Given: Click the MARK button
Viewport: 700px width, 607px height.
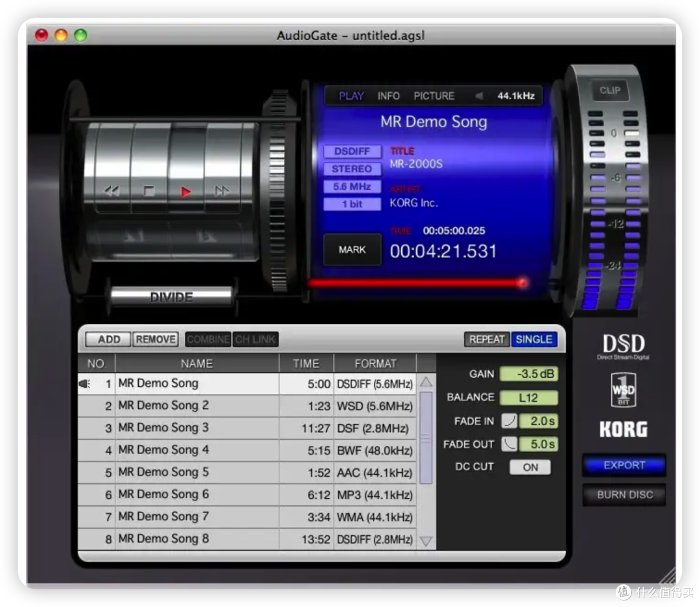Looking at the screenshot, I should pos(352,250).
